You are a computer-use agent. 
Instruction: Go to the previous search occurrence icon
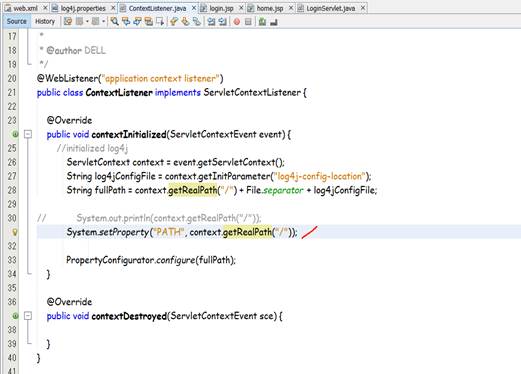pos(126,22)
